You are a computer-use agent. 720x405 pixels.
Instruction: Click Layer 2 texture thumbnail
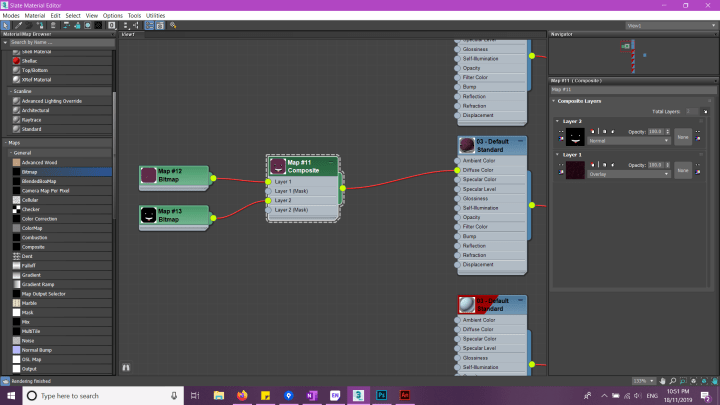tap(575, 136)
